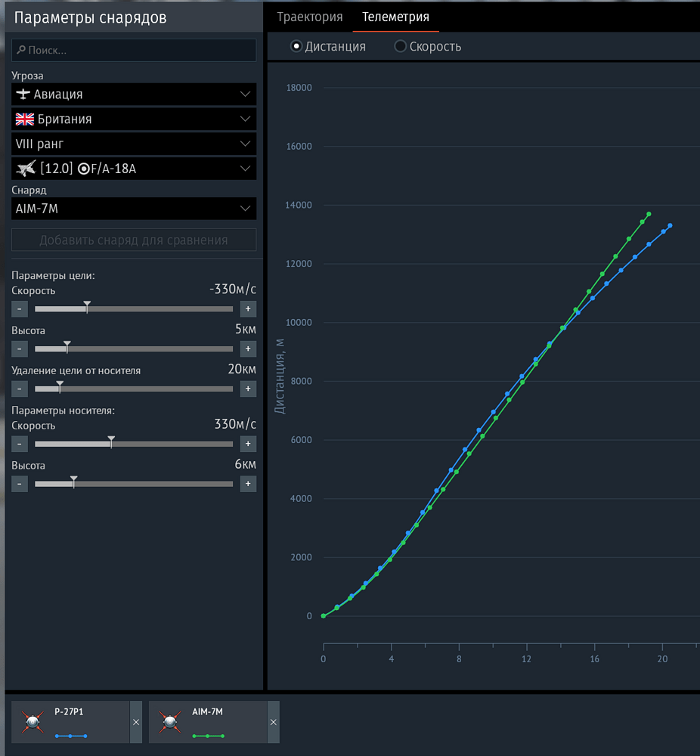Increase target altitude with plus button

tap(248, 349)
